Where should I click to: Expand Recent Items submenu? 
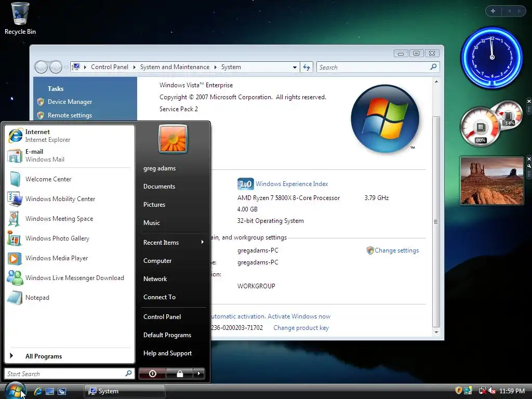tap(173, 242)
